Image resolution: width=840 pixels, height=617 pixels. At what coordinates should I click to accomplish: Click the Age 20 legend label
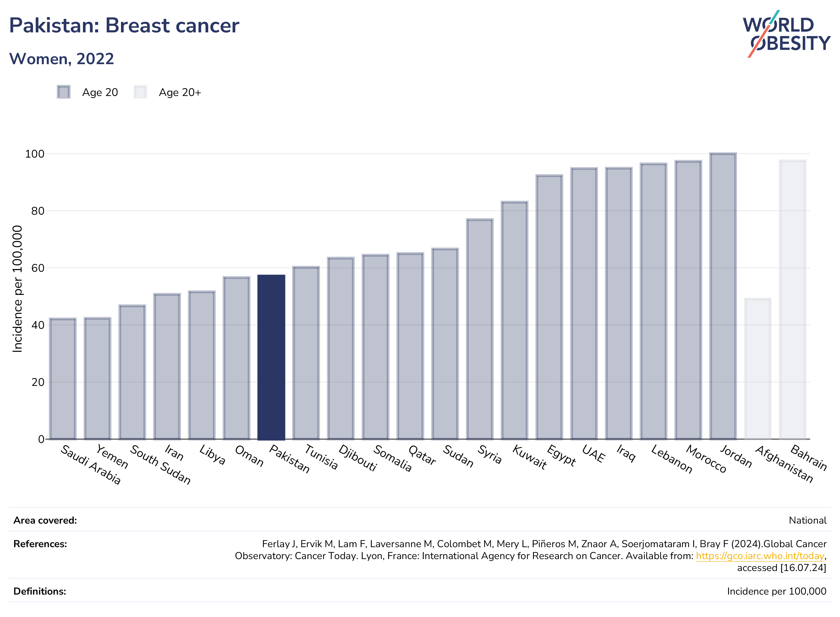(100, 92)
